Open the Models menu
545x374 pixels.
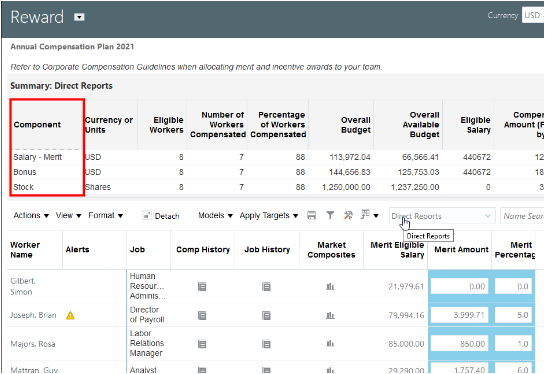coord(215,216)
